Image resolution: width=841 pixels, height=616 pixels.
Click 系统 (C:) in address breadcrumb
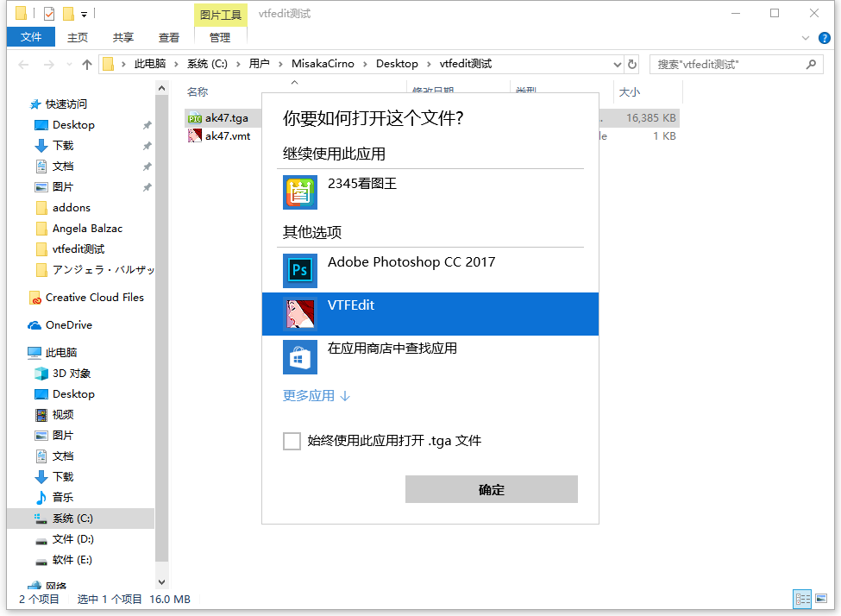click(207, 64)
